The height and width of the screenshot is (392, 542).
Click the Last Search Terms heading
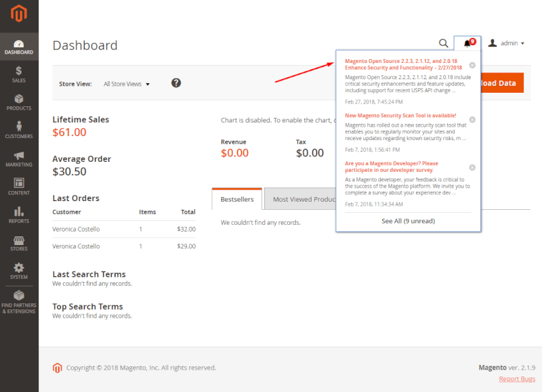89,274
